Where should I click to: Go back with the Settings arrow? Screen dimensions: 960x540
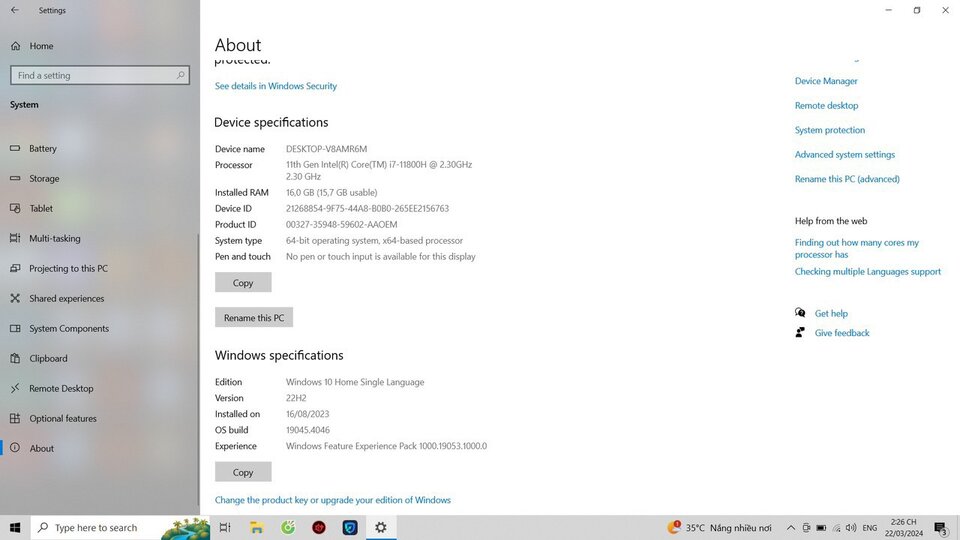(15, 10)
